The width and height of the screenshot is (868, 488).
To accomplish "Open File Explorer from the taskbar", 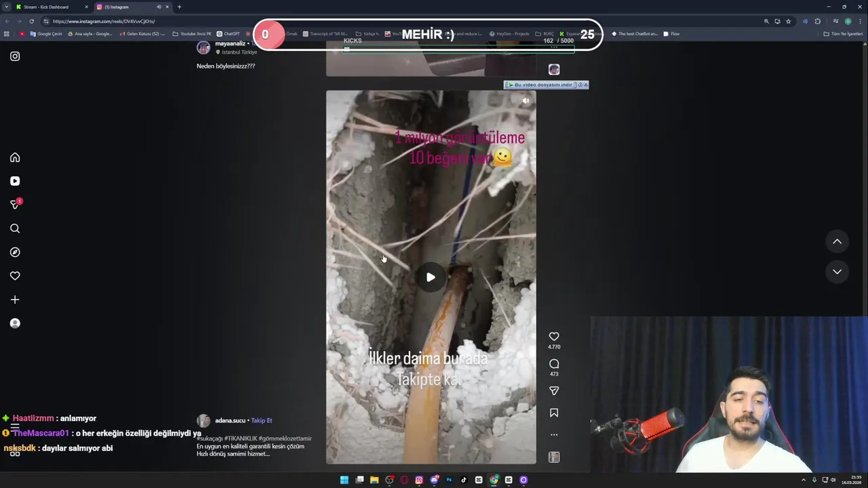I will click(374, 480).
